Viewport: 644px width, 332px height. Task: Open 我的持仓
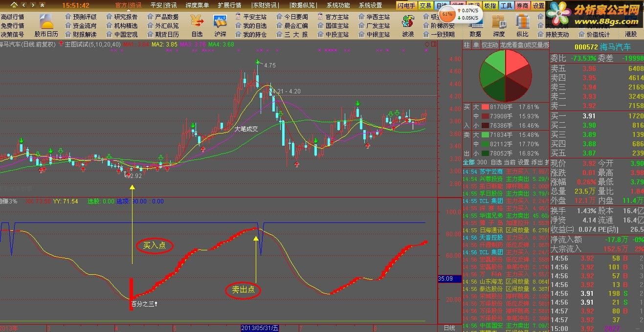point(251,34)
